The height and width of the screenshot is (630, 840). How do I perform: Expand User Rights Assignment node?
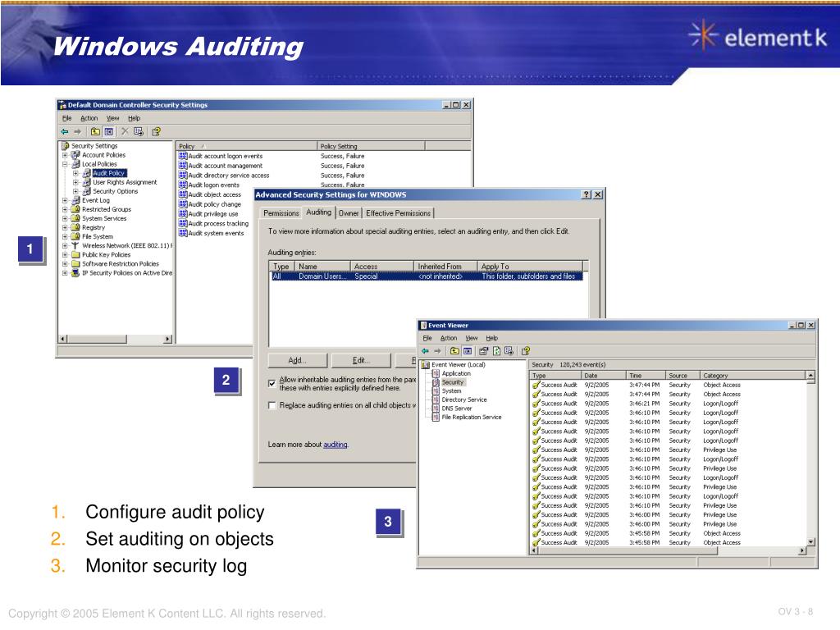(x=75, y=182)
